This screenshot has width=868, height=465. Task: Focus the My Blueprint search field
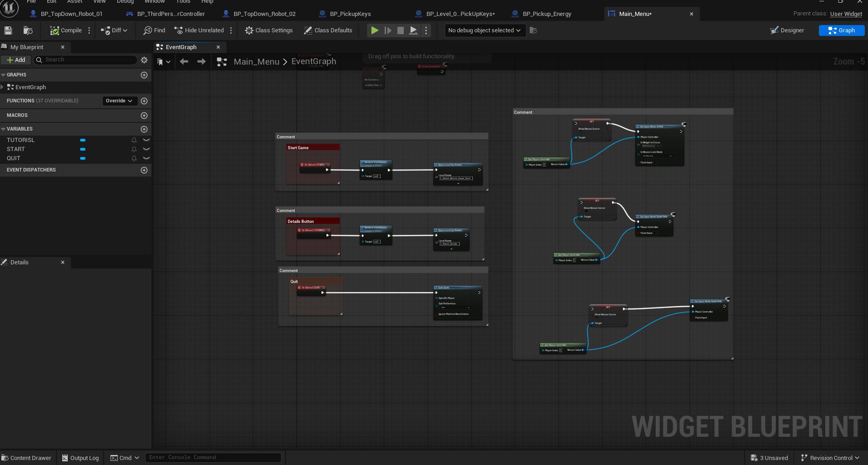(x=85, y=60)
